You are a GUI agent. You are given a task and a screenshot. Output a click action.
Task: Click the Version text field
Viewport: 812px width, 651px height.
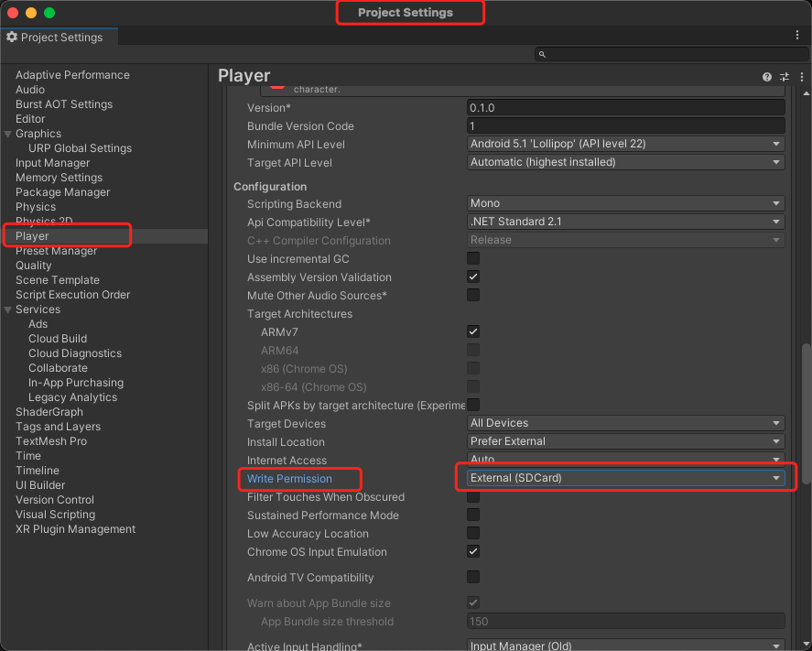(625, 107)
